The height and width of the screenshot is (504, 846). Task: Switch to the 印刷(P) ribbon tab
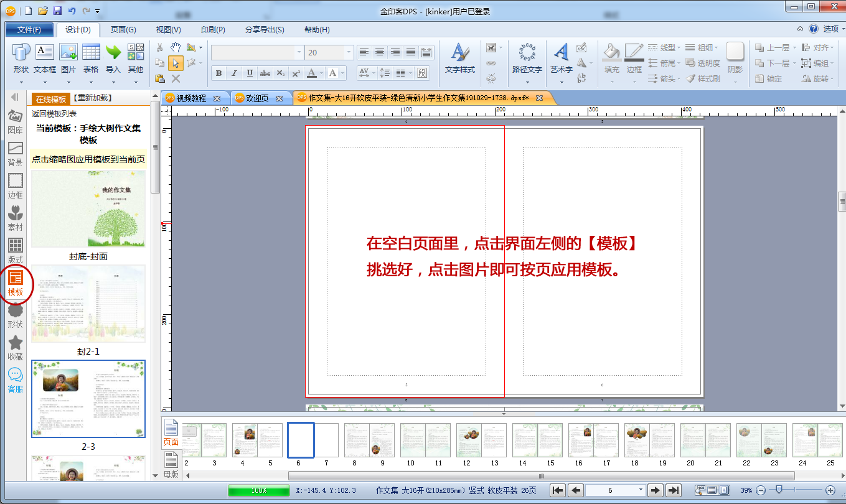point(213,30)
